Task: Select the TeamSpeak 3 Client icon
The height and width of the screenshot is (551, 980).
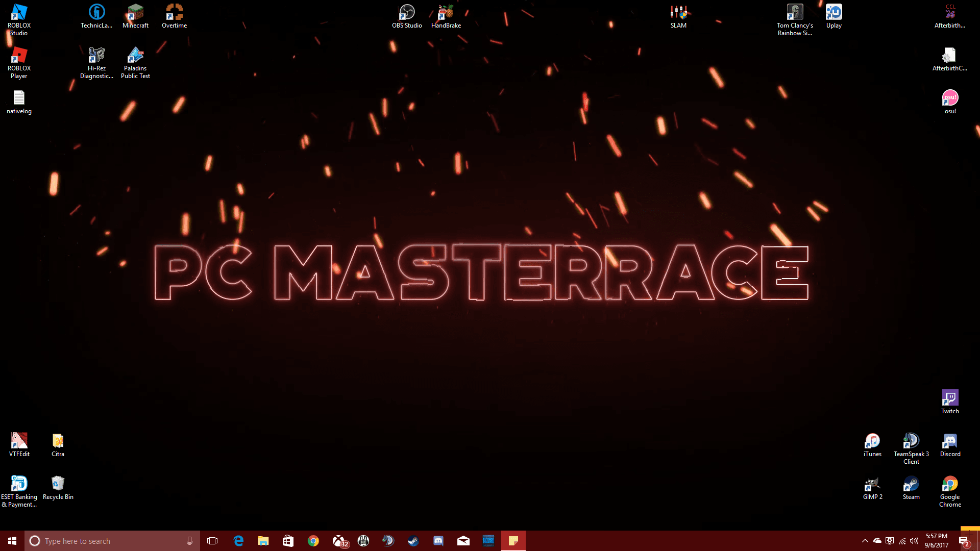Action: tap(911, 441)
